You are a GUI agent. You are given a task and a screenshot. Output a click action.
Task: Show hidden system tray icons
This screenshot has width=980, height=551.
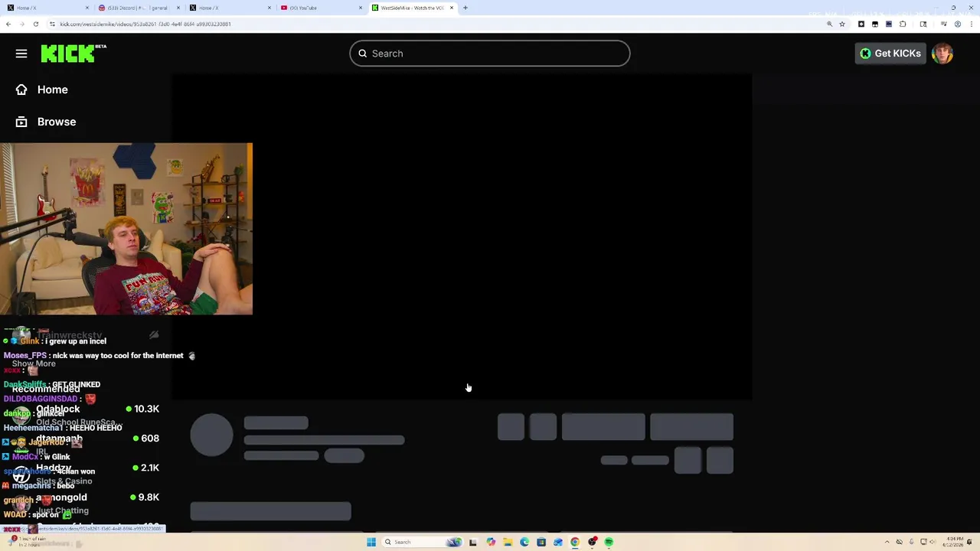888,542
